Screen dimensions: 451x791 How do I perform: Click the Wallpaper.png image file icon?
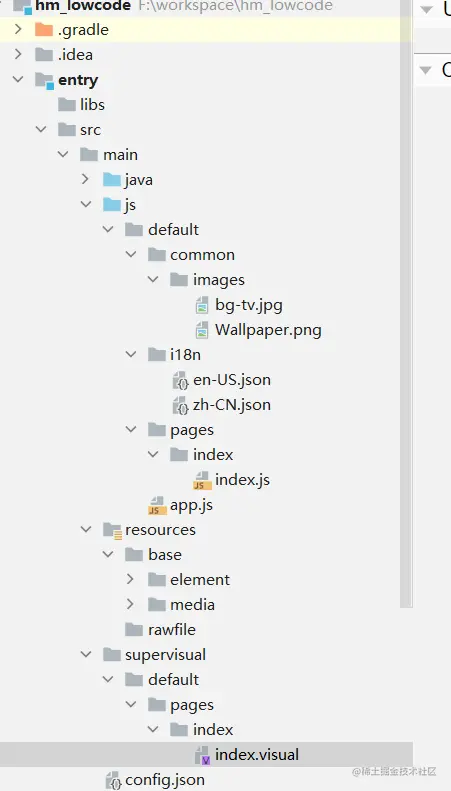[x=202, y=330]
